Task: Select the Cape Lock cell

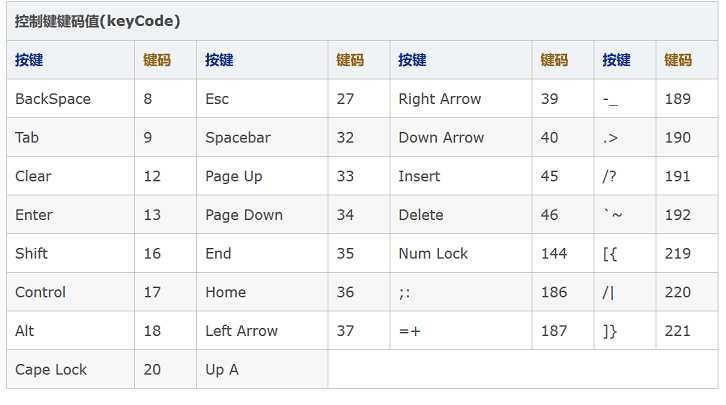Action: pyautogui.click(x=51, y=370)
